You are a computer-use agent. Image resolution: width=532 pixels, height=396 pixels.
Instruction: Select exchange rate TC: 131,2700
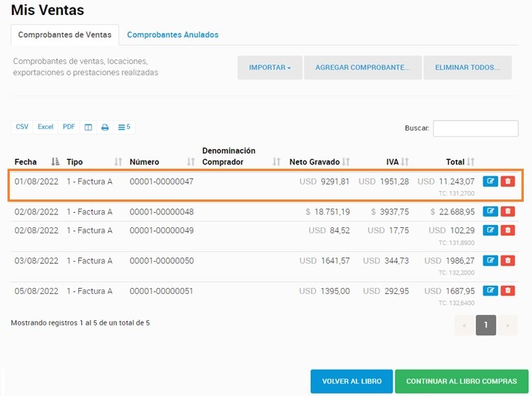(456, 193)
